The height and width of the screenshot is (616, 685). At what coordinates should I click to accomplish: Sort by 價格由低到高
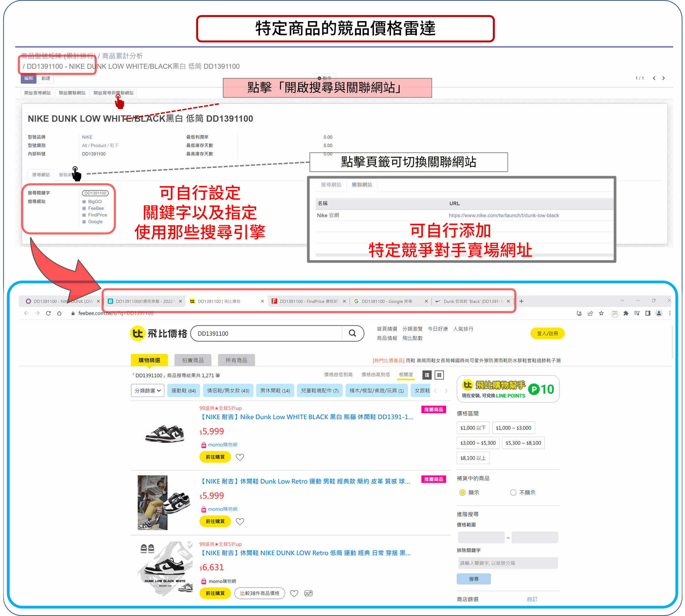(x=338, y=374)
